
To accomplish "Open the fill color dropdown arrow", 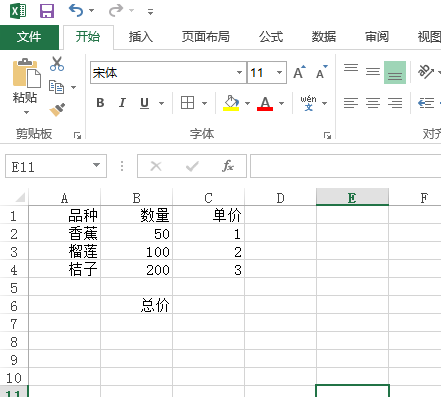I will (247, 103).
